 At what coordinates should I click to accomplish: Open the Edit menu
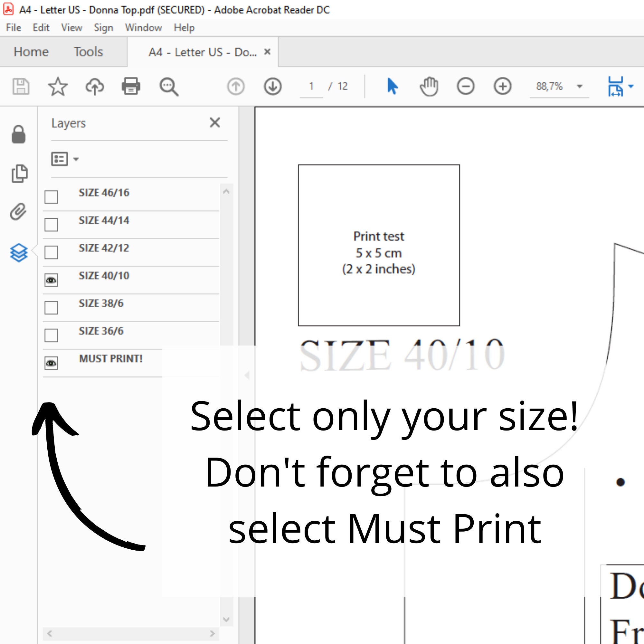[x=41, y=27]
